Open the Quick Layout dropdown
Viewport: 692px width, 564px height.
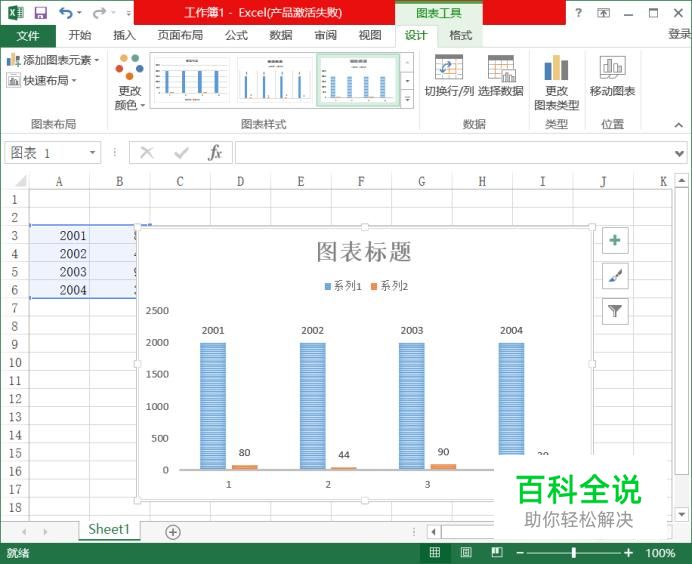[41, 80]
